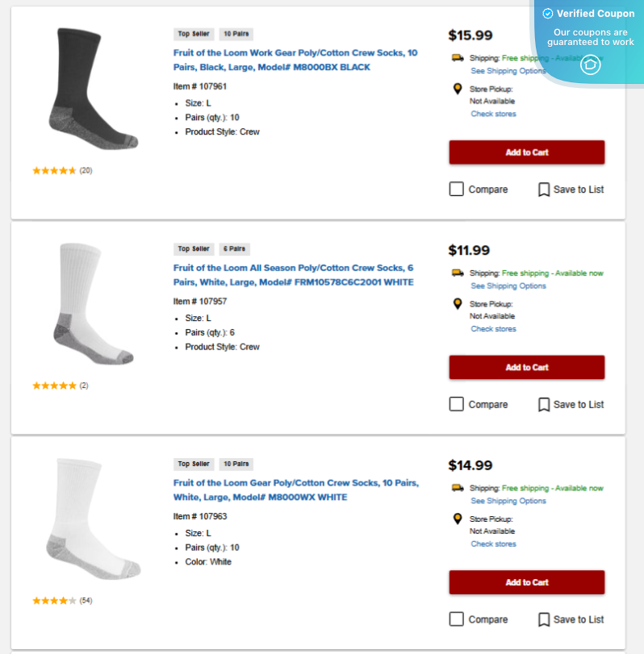Screen dimensions: 644x654
Task: Click shipping truck icon for $14.99 socks
Action: (x=458, y=488)
